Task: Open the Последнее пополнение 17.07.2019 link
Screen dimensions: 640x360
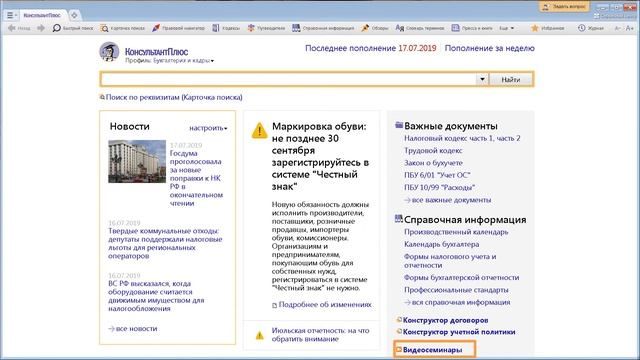Action: click(371, 48)
